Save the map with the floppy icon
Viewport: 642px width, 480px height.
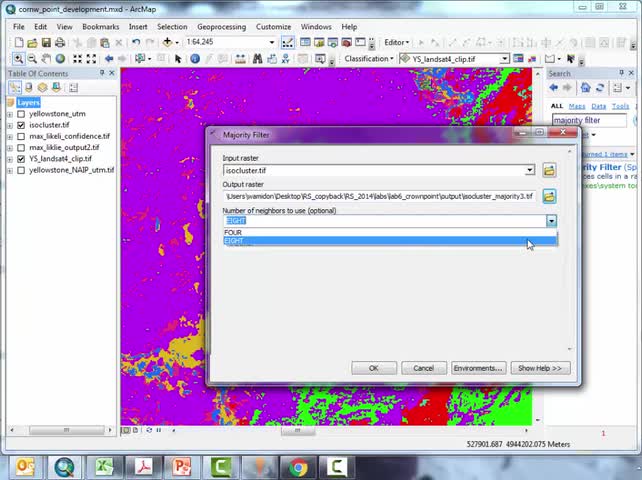pos(46,42)
